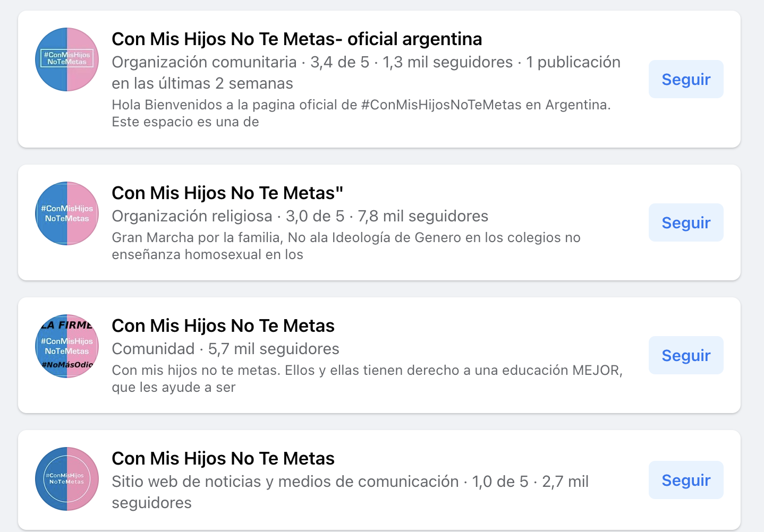
Task: Open profile picture of the official Argentina page
Action: (67, 59)
